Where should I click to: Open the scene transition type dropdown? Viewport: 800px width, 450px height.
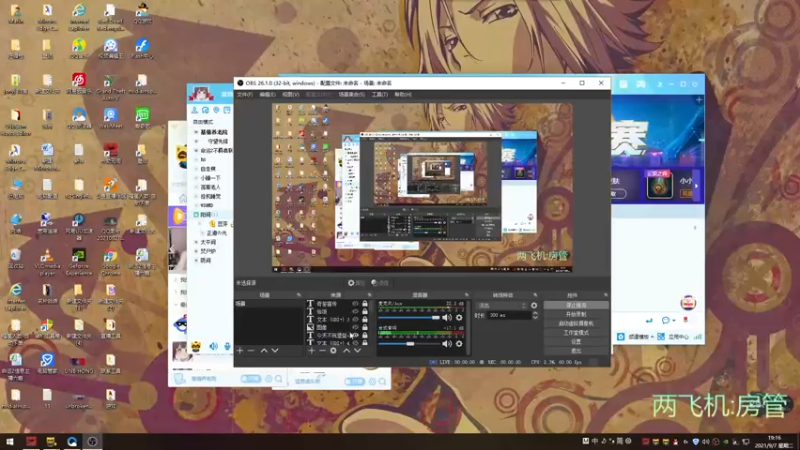coord(501,305)
